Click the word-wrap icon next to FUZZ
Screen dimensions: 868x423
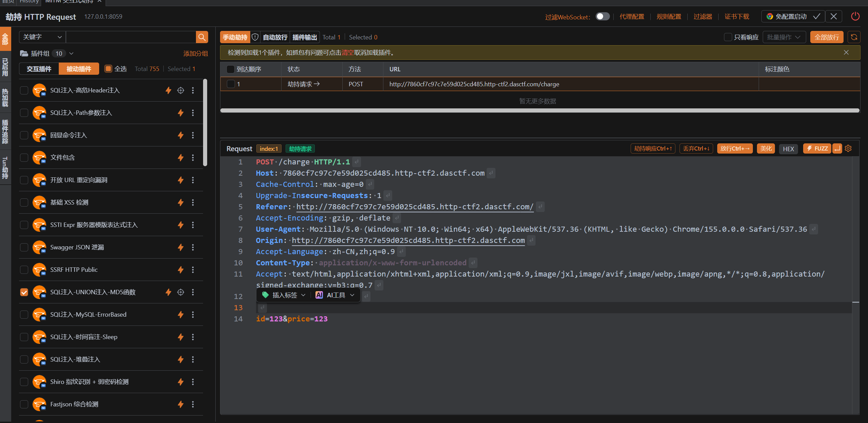(x=837, y=148)
